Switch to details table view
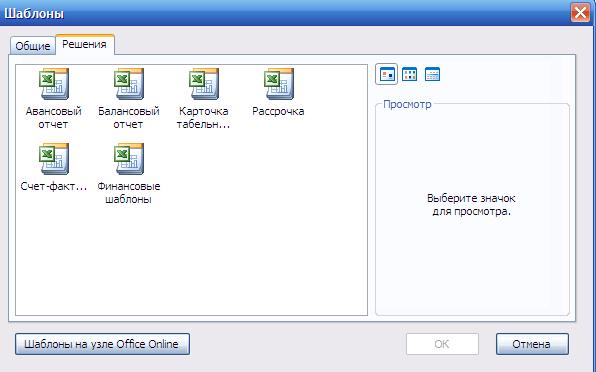The height and width of the screenshot is (372, 596). click(432, 74)
